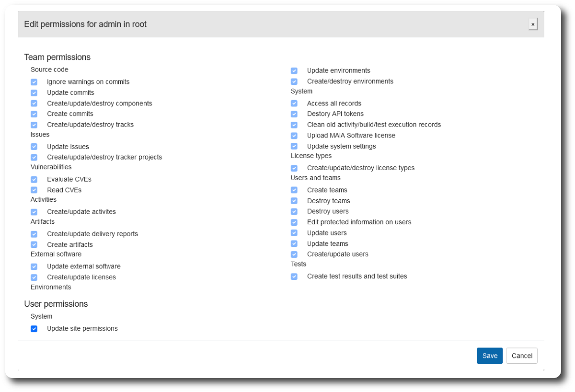
Task: Toggle Read CVEs checkbox
Action: 34,190
